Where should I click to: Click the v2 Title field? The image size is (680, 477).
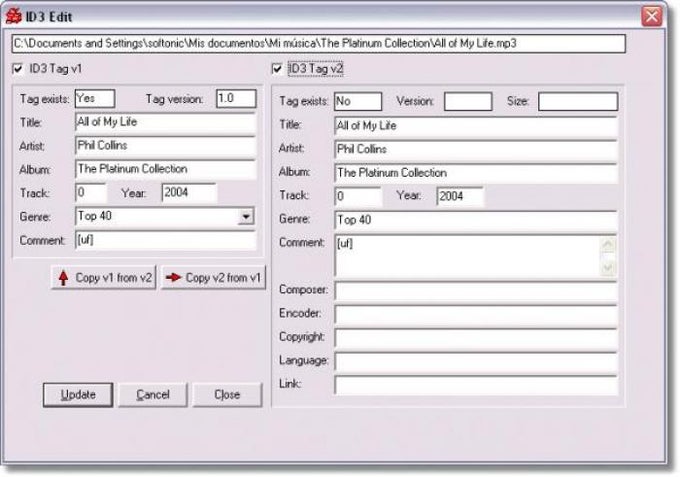pyautogui.click(x=476, y=126)
